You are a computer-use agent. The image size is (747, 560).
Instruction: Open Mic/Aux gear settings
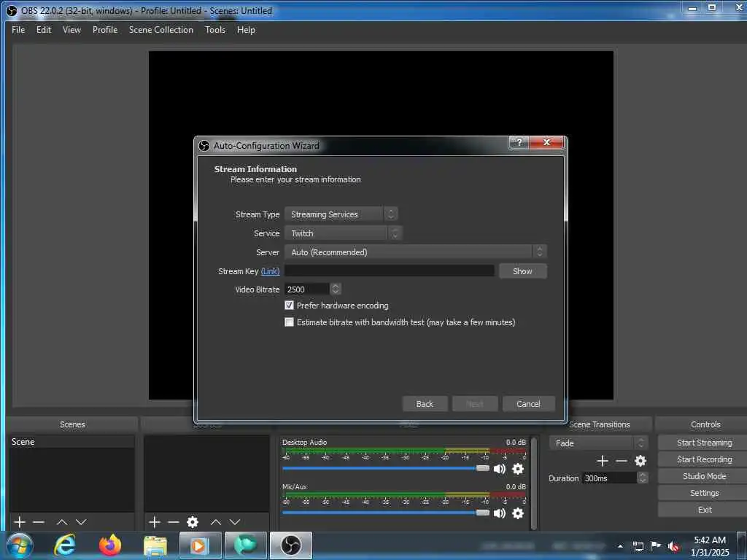click(x=518, y=513)
